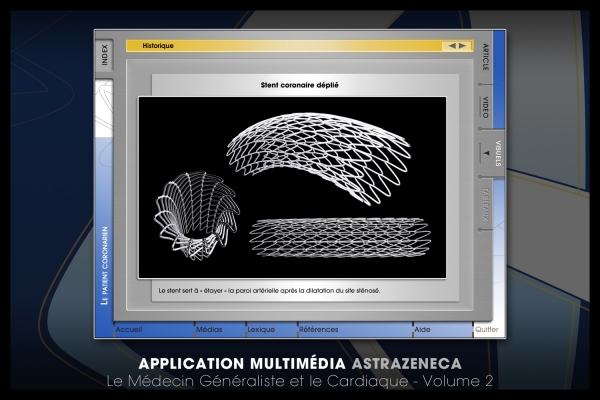Go to Accueil in the bottom menu

click(x=129, y=329)
